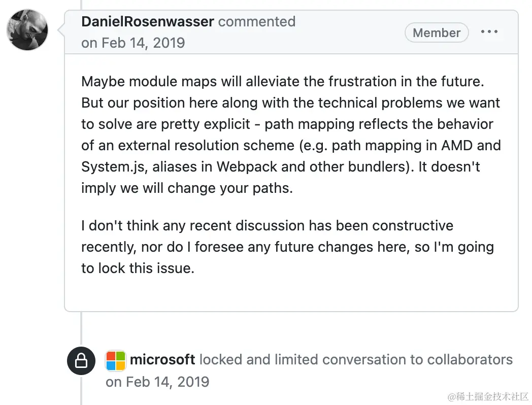Open the DanielRosenwasser username link
Viewport: 532px width, 405px height.
pos(148,22)
